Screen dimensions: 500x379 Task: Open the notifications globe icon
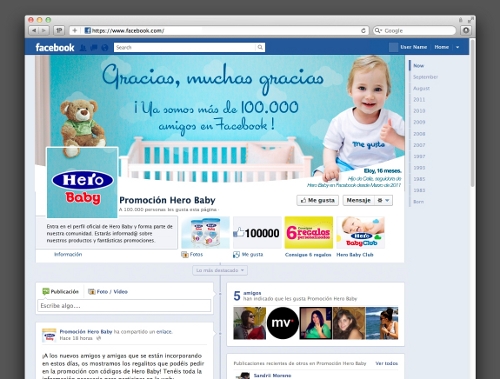[105, 48]
